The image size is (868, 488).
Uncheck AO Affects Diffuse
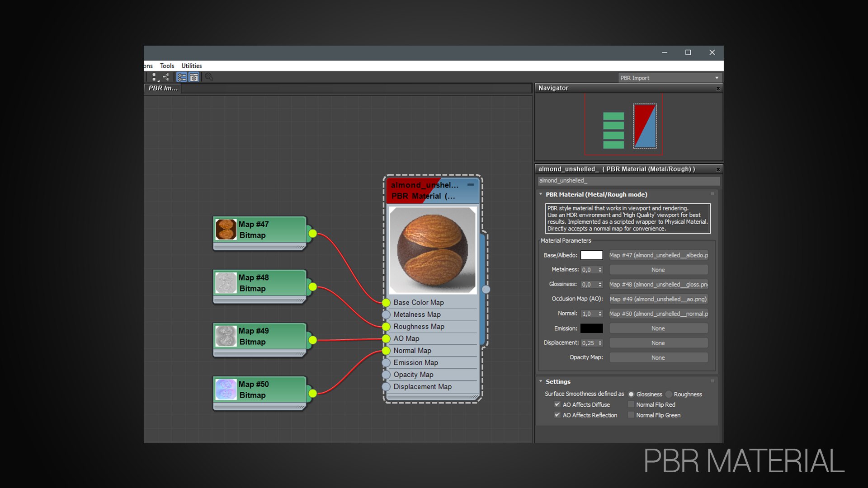pos(557,404)
